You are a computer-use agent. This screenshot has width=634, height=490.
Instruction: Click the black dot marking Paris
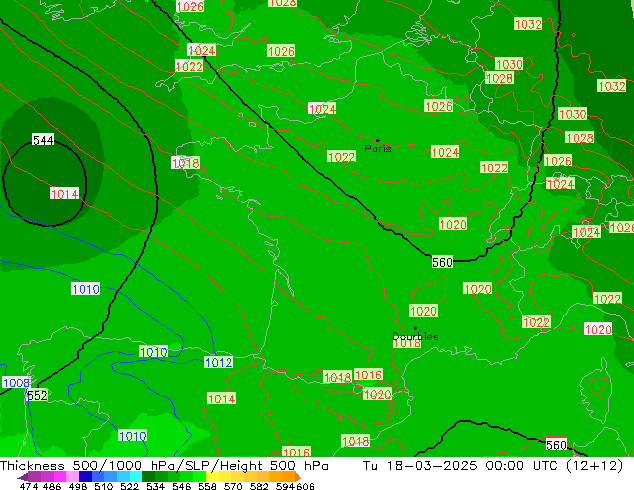pos(378,141)
